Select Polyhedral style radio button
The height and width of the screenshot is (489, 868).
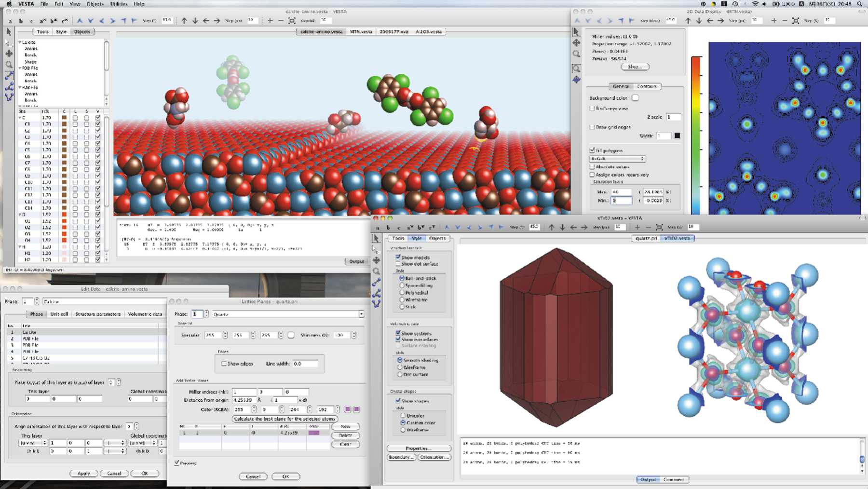coord(402,292)
